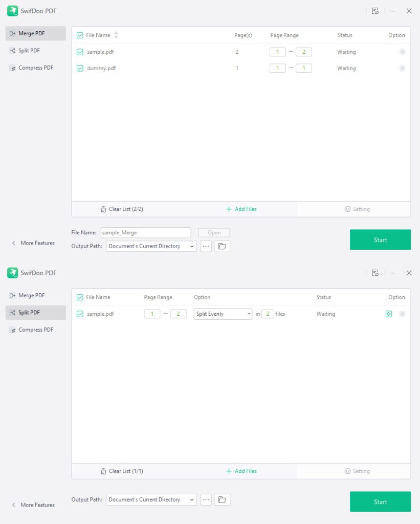The image size is (420, 524).
Task: Sort merge list by File Name arrows
Action: coord(116,35)
